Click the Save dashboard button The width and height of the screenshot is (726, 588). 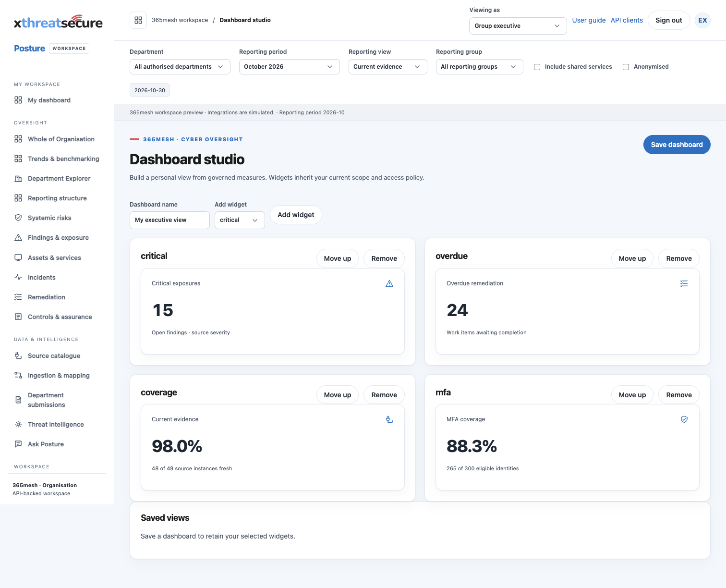[x=677, y=145]
